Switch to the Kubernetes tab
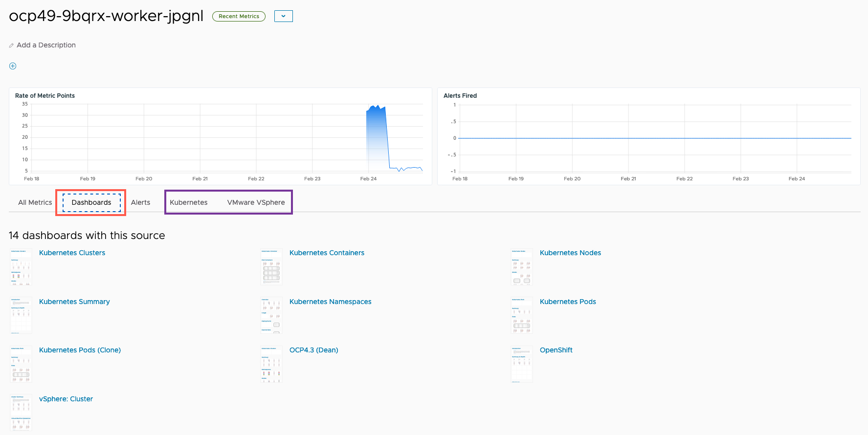 (189, 202)
